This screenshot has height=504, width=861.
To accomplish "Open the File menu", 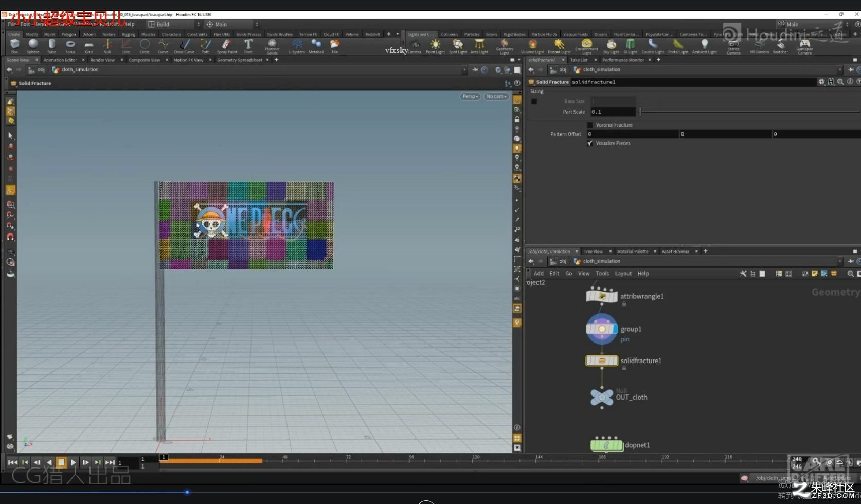I will pyautogui.click(x=12, y=24).
